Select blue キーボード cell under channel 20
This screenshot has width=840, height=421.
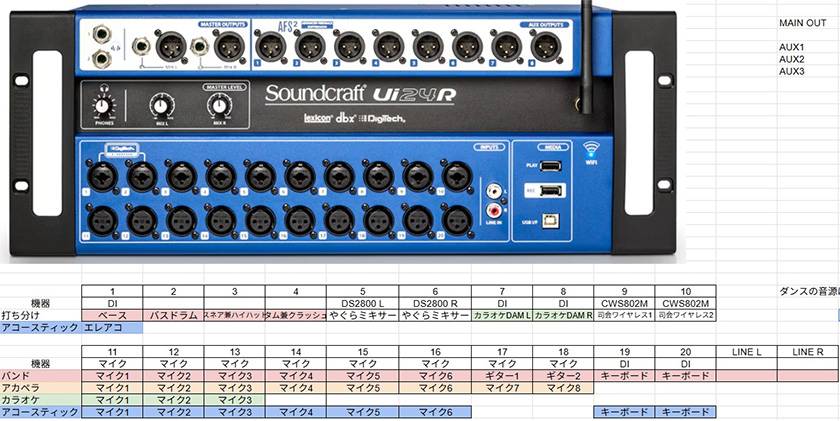685,412
